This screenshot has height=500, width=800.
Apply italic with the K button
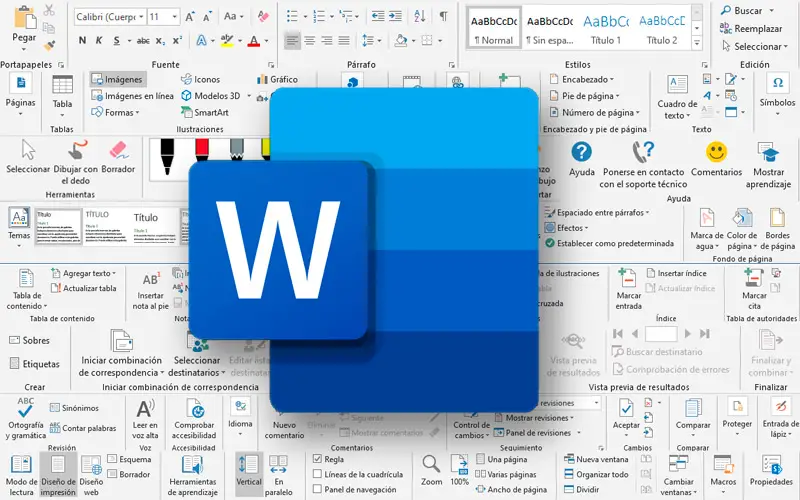[x=99, y=40]
